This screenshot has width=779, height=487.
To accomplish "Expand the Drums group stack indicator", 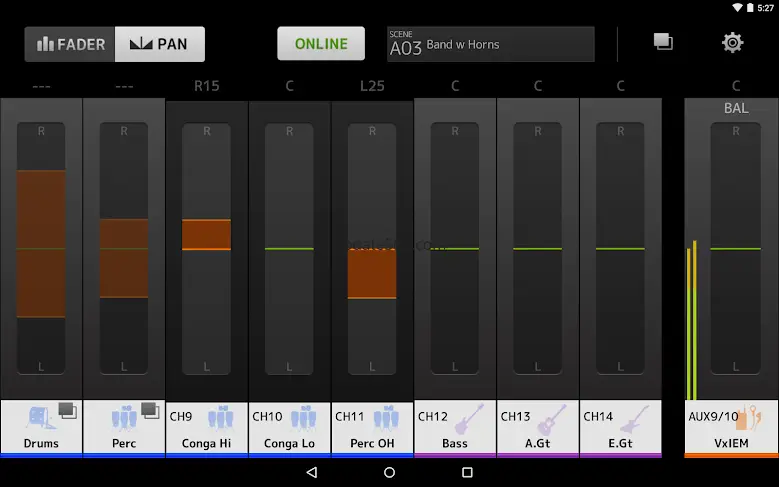I will pos(67,408).
